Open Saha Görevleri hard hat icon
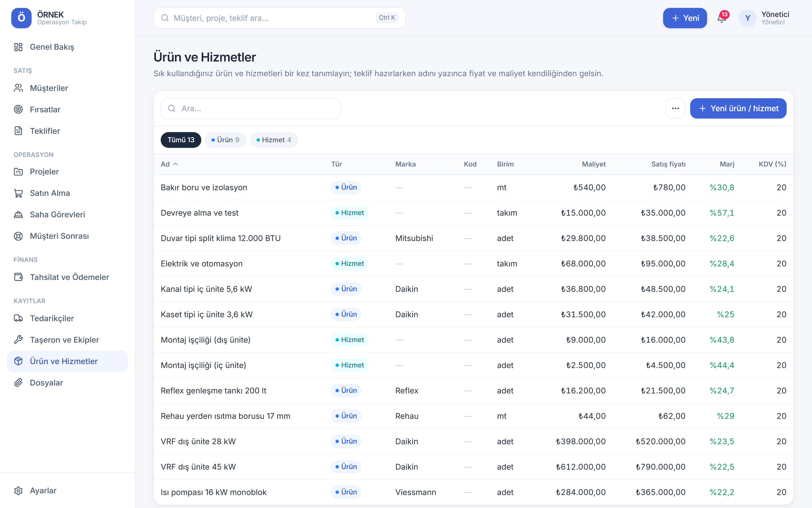 pos(18,215)
